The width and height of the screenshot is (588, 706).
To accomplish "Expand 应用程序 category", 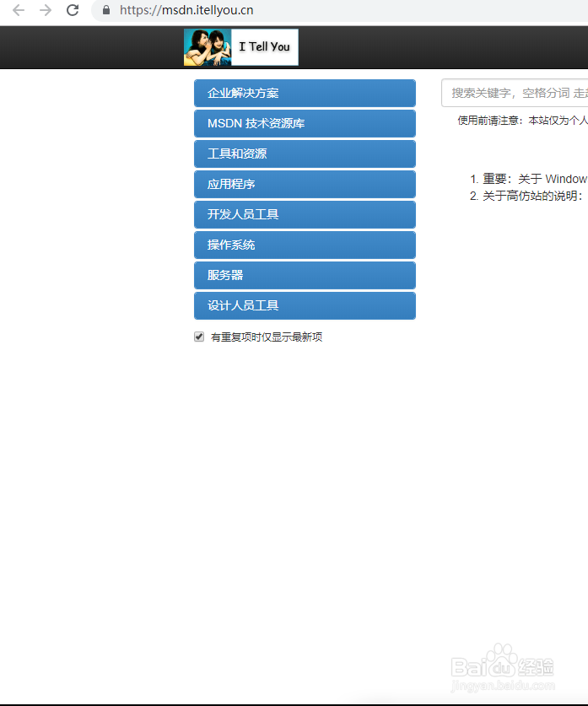I will (305, 184).
